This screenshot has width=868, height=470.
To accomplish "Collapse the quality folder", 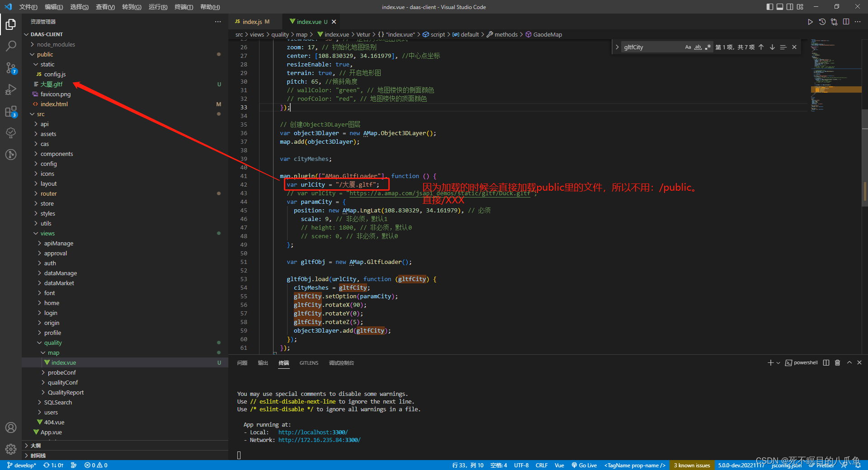I will point(53,343).
